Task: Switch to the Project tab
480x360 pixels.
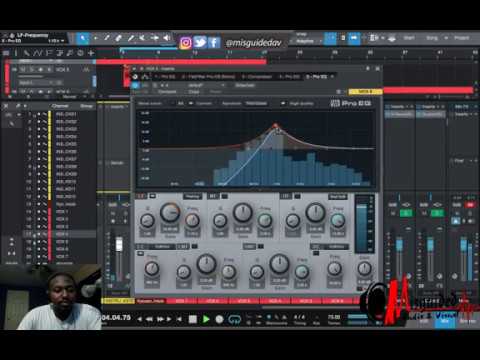Action: click(461, 38)
